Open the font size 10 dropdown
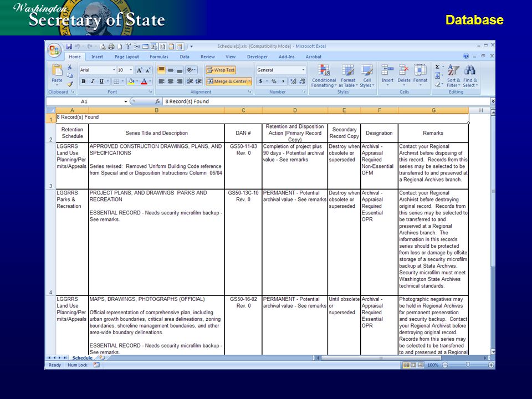532x399 pixels. click(131, 70)
